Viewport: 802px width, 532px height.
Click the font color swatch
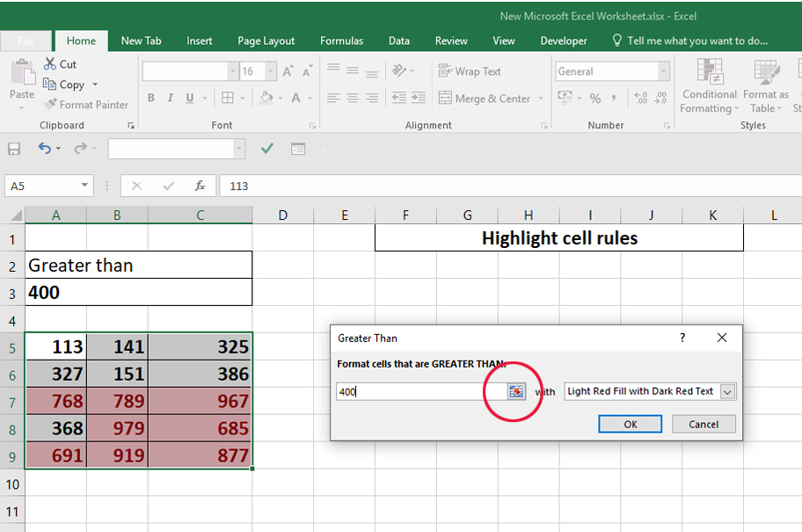point(297,98)
